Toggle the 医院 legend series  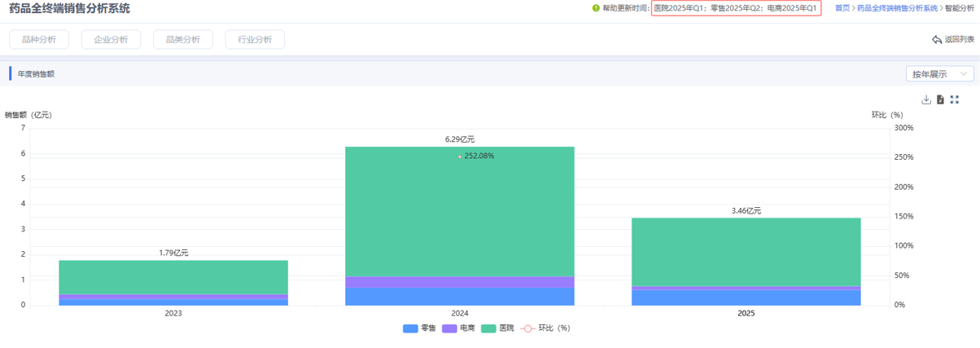point(498,328)
